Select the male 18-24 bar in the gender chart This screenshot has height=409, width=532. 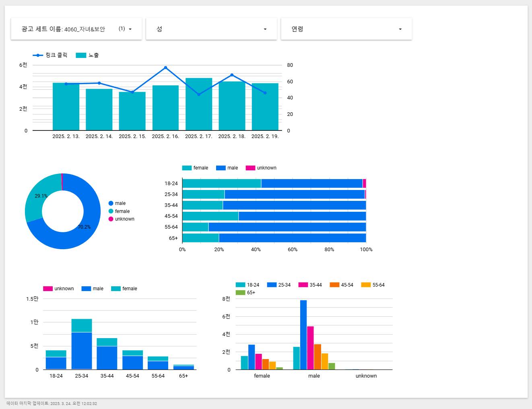tap(297, 358)
